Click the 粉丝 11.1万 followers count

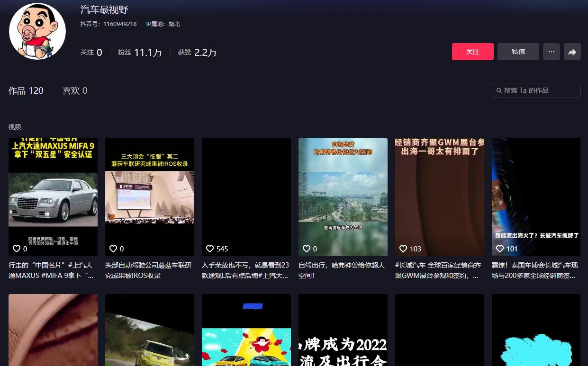pyautogui.click(x=140, y=52)
